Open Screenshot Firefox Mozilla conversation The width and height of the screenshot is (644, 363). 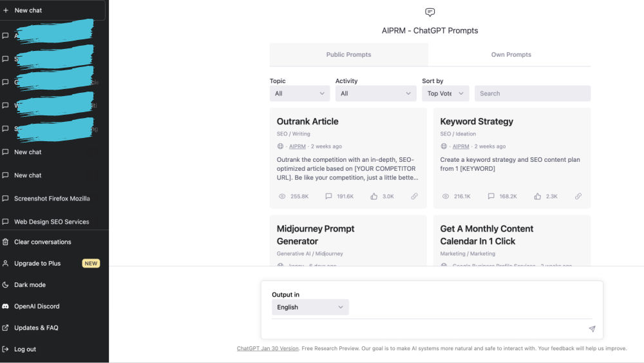(52, 199)
